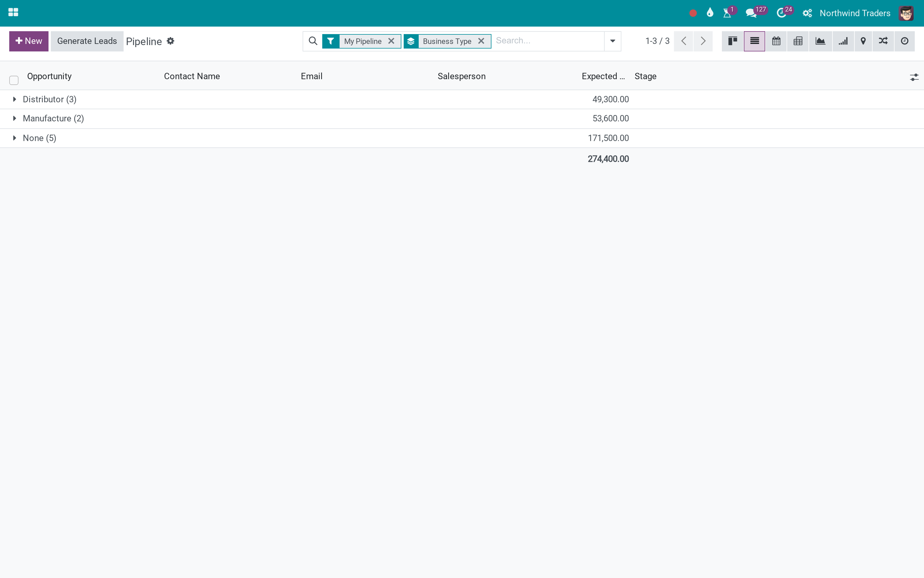Click the My Pipeline filter label
This screenshot has height=578, width=924.
pos(363,41)
